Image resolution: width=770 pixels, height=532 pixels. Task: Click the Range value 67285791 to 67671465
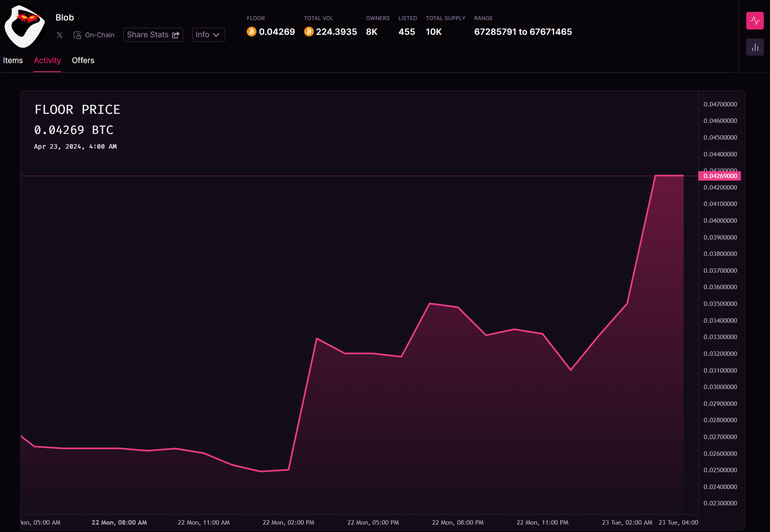click(x=523, y=32)
